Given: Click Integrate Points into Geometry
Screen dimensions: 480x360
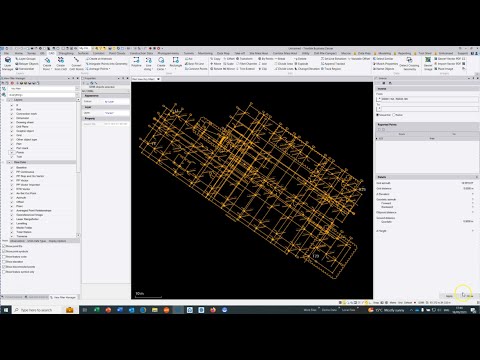Looking at the screenshot, I should pyautogui.click(x=107, y=64).
